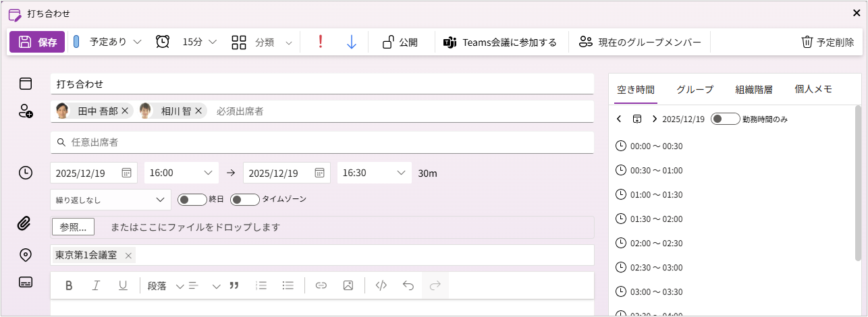Click the alarm clock reminder icon

tap(163, 42)
